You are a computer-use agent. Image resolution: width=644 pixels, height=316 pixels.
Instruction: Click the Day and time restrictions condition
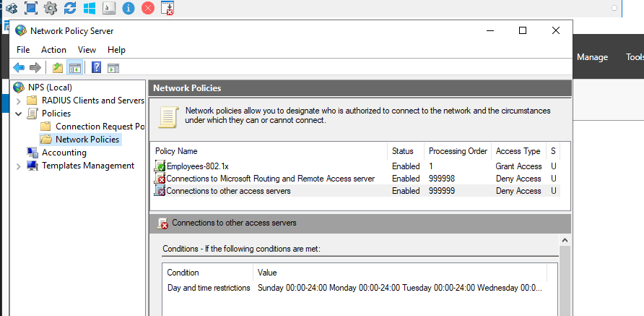click(x=209, y=288)
